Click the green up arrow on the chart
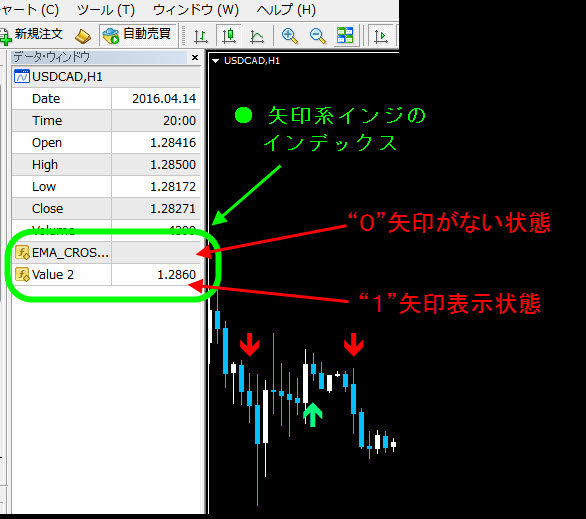The image size is (586, 519). pos(312,414)
